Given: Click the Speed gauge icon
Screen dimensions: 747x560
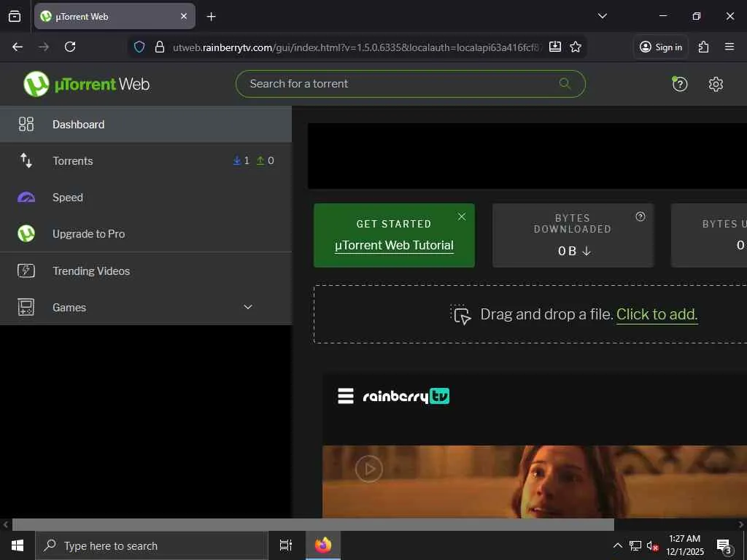Looking at the screenshot, I should [26, 197].
